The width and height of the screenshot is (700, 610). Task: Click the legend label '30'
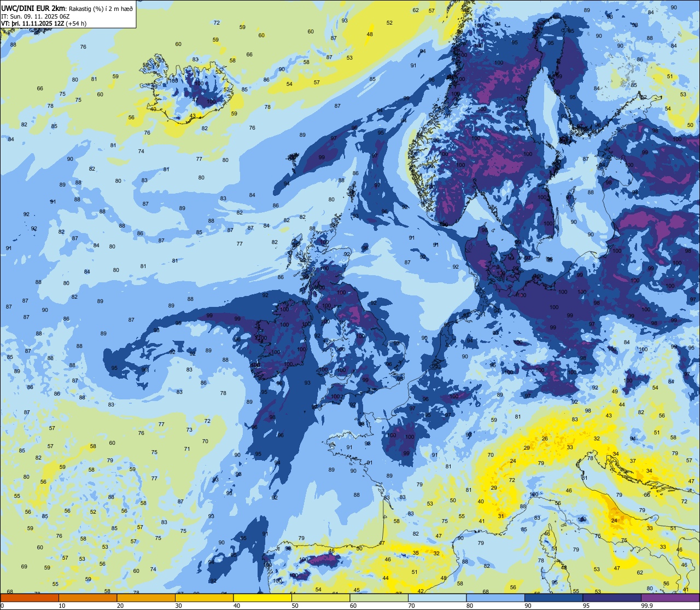(x=178, y=606)
